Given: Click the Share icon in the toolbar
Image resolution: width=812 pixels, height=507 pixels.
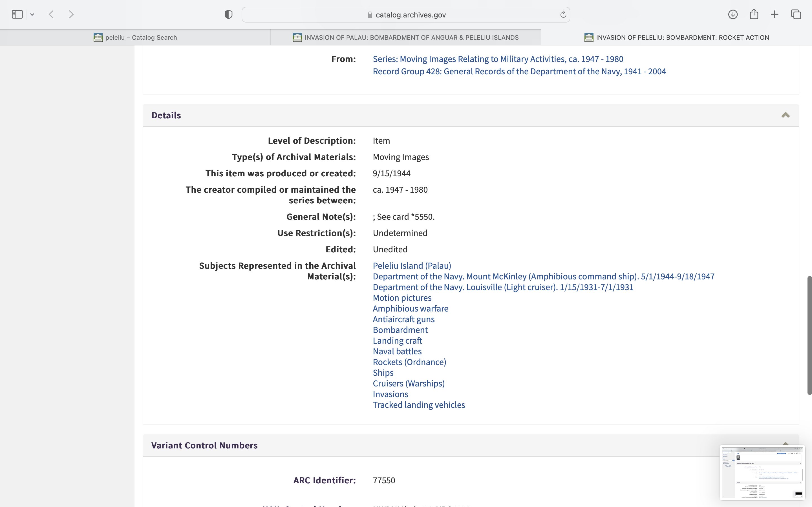Looking at the screenshot, I should point(754,14).
